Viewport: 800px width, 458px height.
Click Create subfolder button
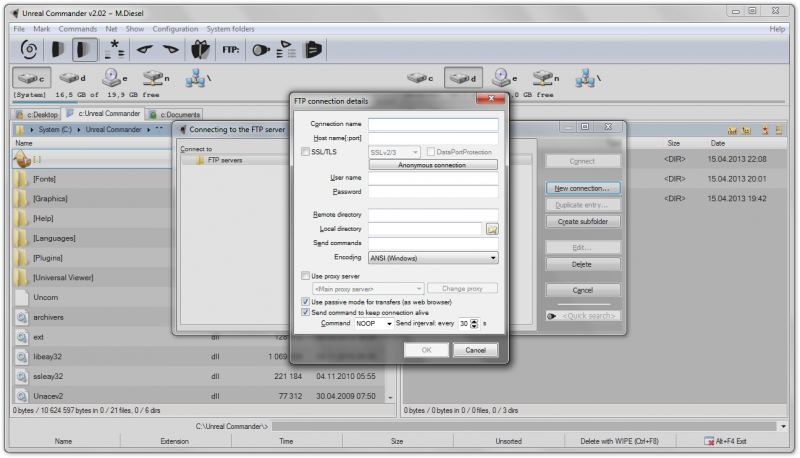[x=583, y=221]
